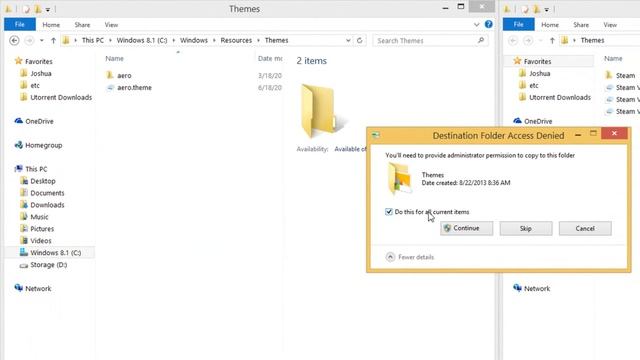Open Desktop under This PC
The image size is (640, 360).
click(43, 181)
